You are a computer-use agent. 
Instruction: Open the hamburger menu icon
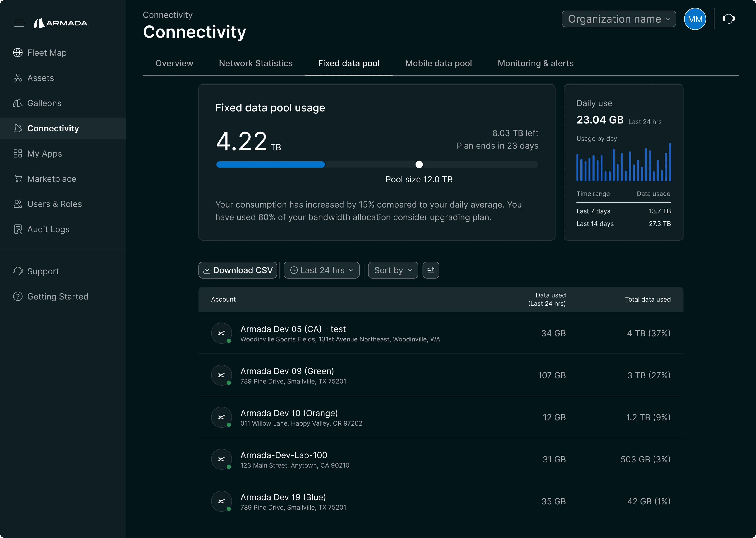click(x=19, y=23)
